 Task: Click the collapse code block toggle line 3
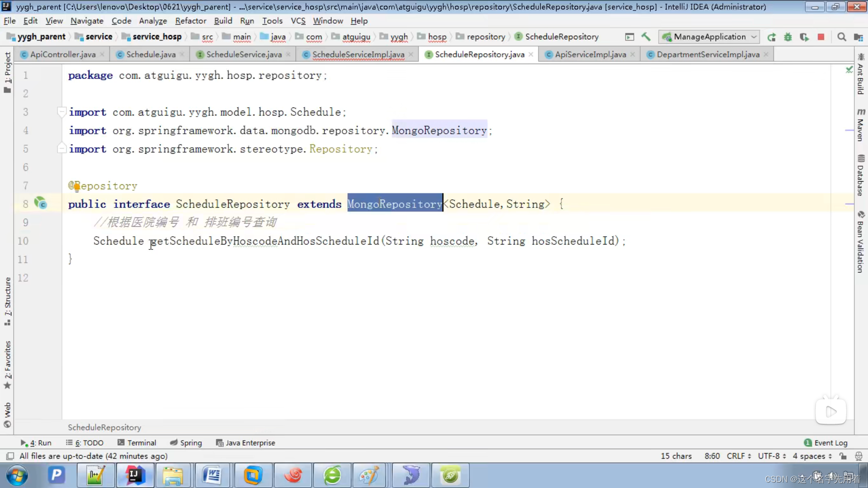coord(62,112)
